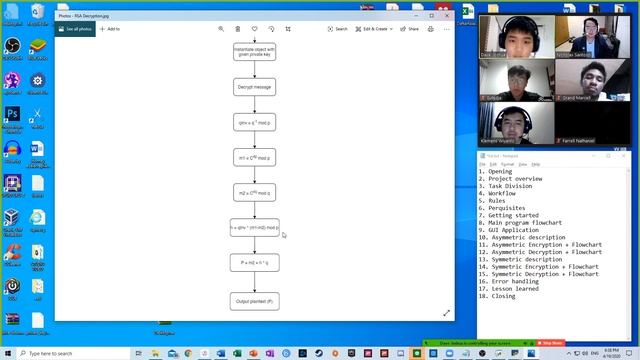Click the fullscreen expand arrow in Photos
The width and height of the screenshot is (640, 360).
coord(447,313)
